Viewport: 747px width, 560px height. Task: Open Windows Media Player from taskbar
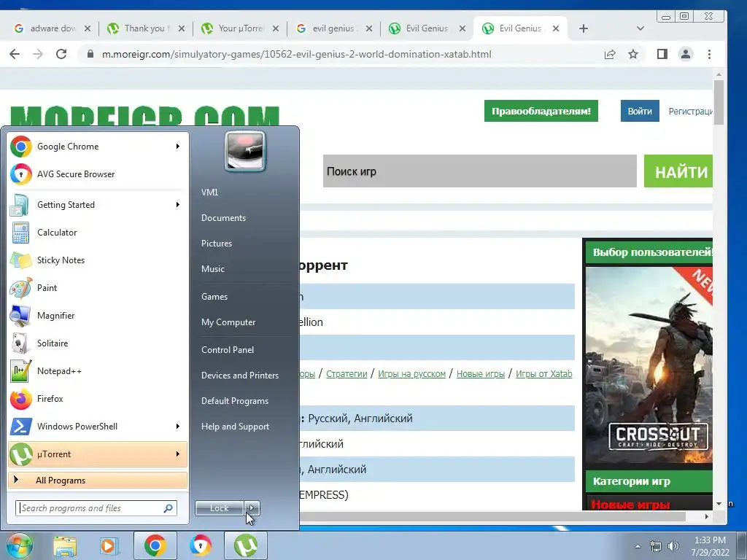point(109,545)
